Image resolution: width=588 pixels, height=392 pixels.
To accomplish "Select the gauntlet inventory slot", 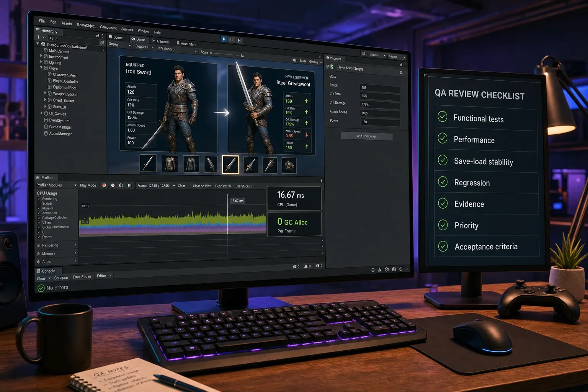I will [289, 166].
